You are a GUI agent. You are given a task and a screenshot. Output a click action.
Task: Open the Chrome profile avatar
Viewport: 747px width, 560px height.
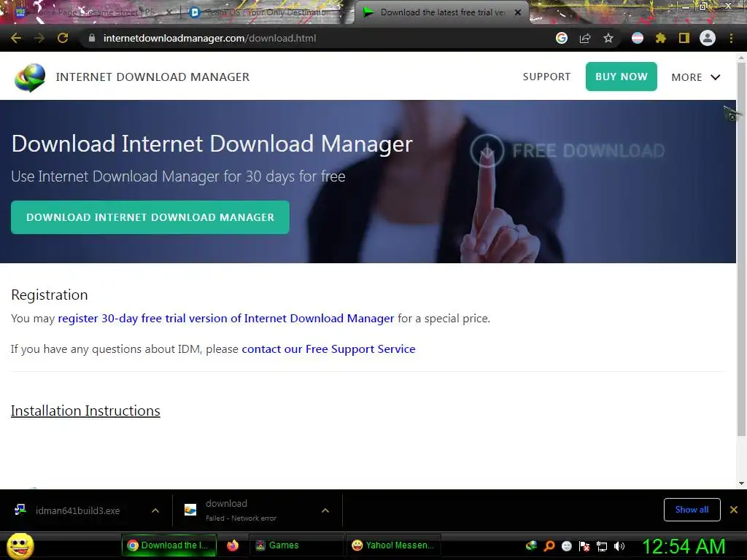[708, 38]
